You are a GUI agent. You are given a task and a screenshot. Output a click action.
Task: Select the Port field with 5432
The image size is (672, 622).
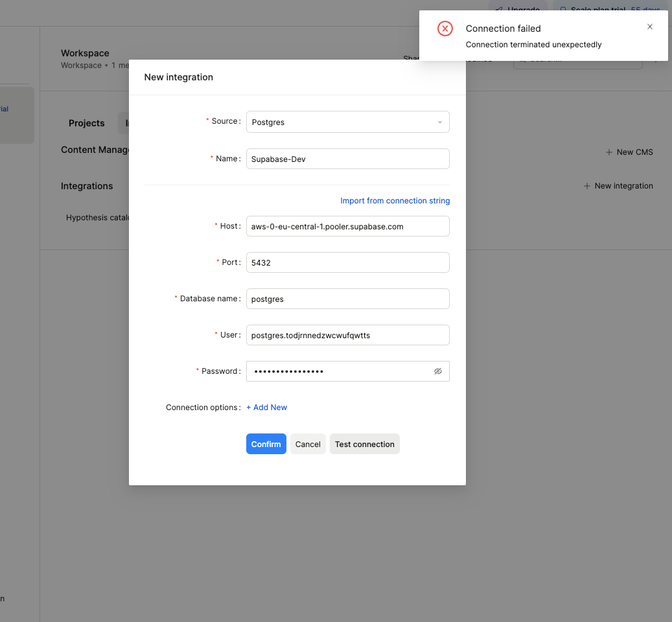[x=347, y=262]
